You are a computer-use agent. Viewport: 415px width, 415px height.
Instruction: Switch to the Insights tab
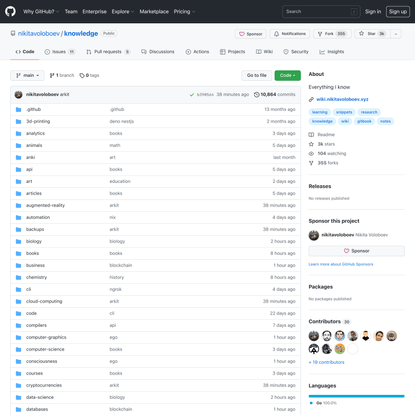(332, 52)
